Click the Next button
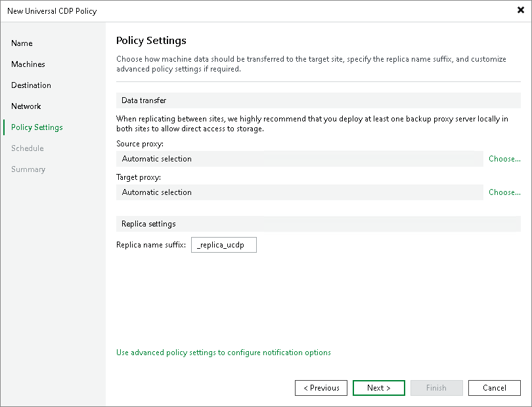This screenshot has width=532, height=407. tap(378, 388)
